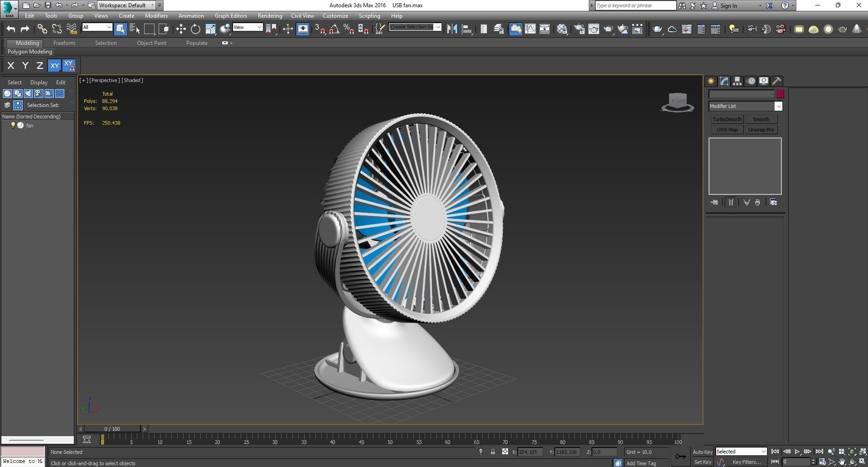Toggle Auto Key animation mode
Screen dimensions: 868x467
702,452
